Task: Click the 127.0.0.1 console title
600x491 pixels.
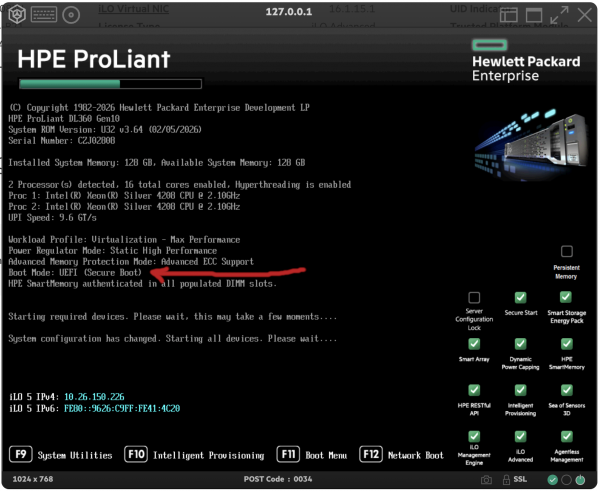Action: click(289, 12)
